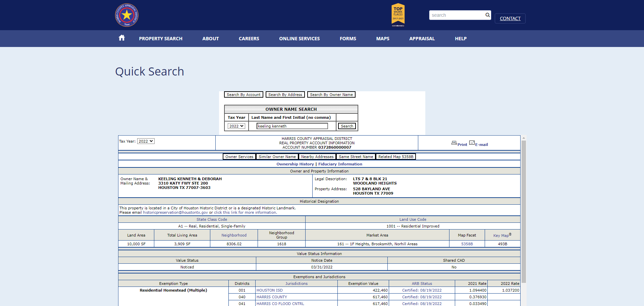Open the Land Use Code link
The height and width of the screenshot is (306, 644).
(413, 219)
